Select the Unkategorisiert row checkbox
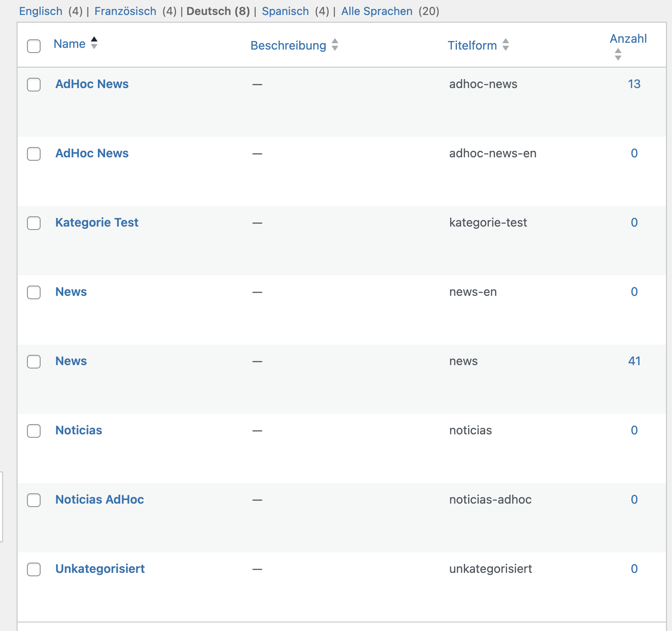This screenshot has width=672, height=631. (34, 569)
